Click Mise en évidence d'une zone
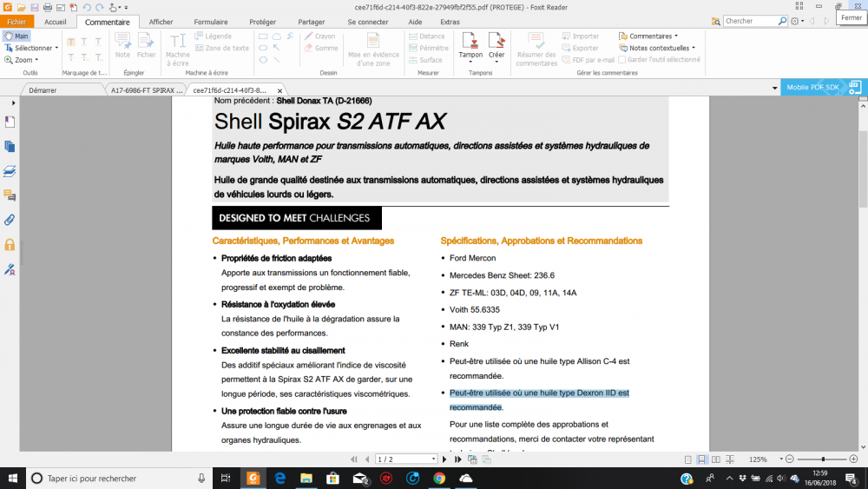 [x=373, y=50]
